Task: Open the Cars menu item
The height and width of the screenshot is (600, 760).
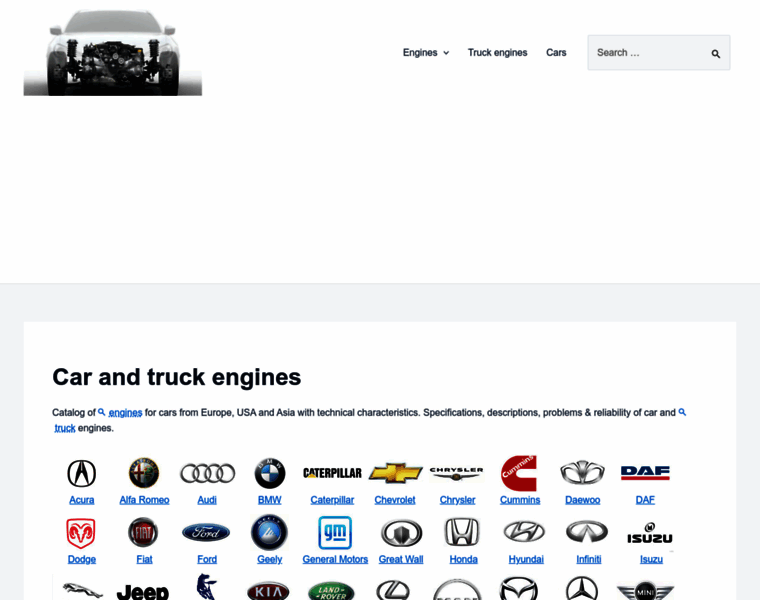Action: pos(556,52)
